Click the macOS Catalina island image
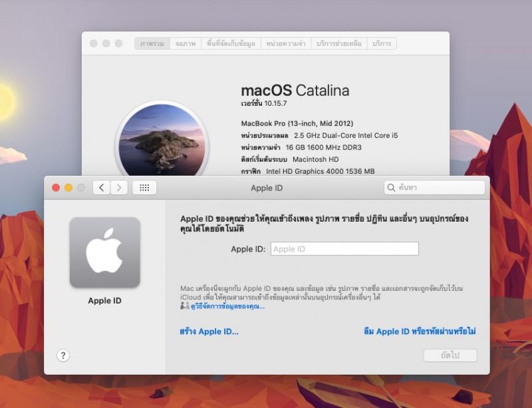 pyautogui.click(x=162, y=139)
